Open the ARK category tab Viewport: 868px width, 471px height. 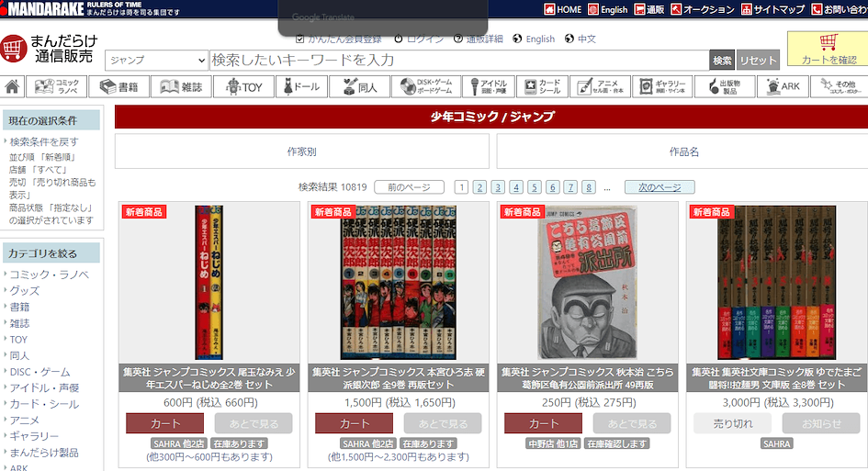coord(783,86)
